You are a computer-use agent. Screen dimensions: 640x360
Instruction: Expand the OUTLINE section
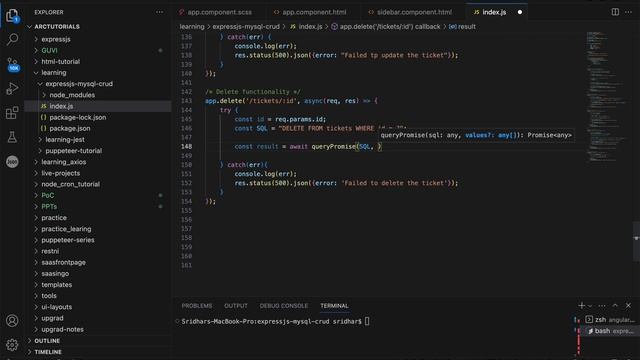point(47,341)
